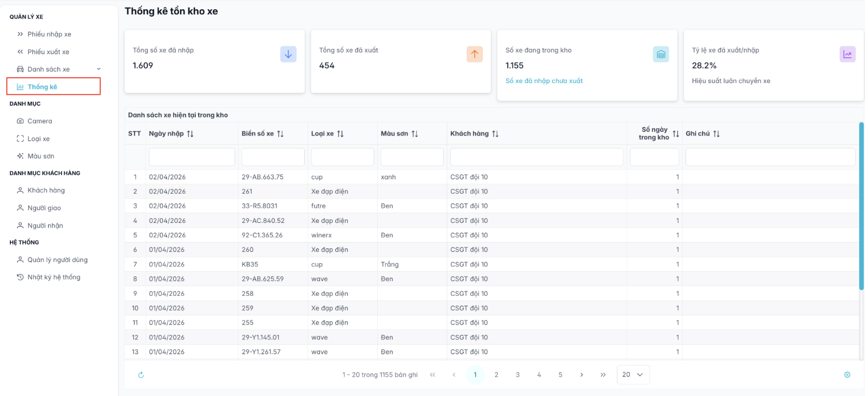
Task: Open table settings gear icon
Action: tap(847, 375)
